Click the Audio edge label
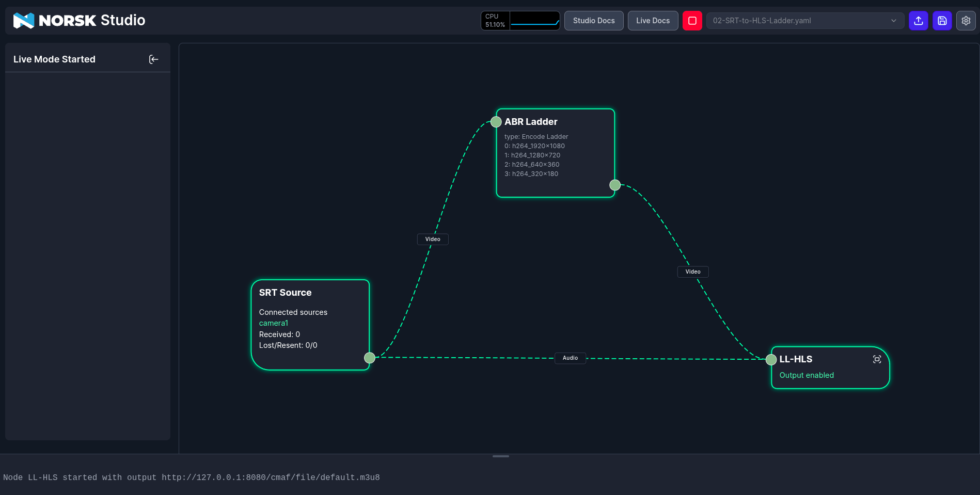 point(570,358)
